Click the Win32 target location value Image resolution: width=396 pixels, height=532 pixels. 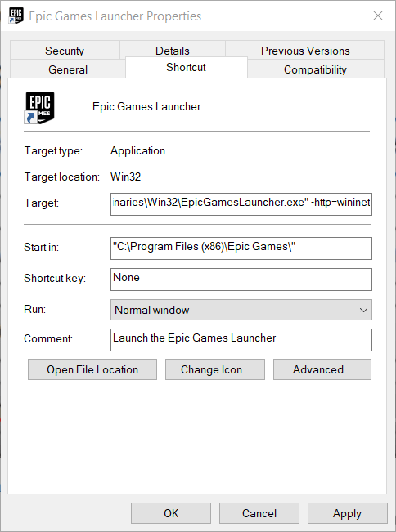pos(125,177)
